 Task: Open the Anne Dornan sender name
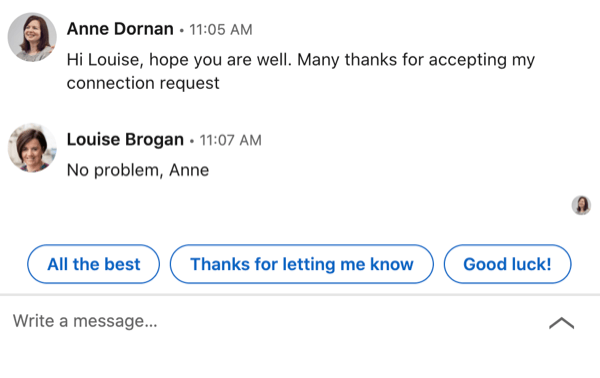pos(120,29)
